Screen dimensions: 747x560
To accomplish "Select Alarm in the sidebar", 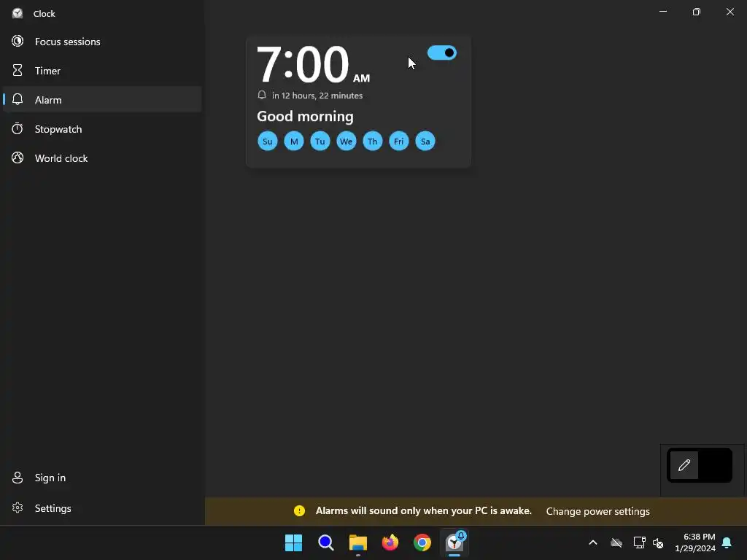I will click(x=102, y=99).
